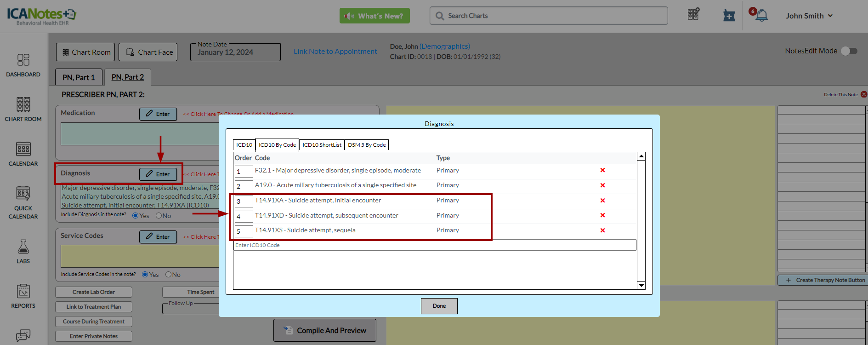Screen dimensions: 868x345
Task: Click the Enter ICD10 Code field
Action: click(x=434, y=245)
